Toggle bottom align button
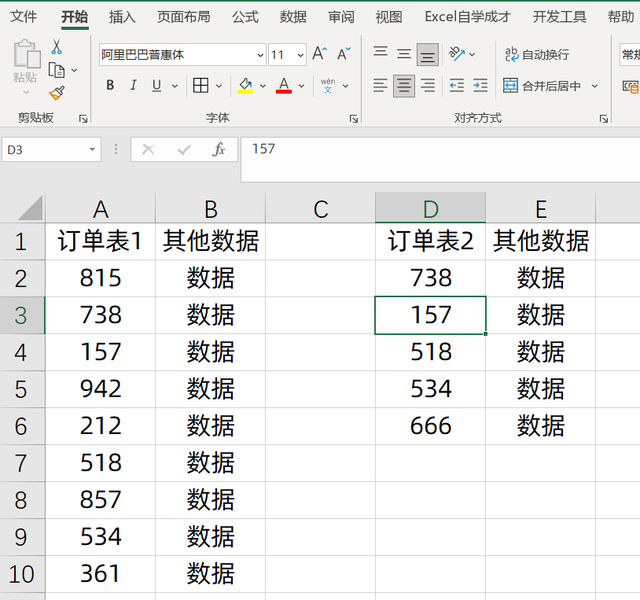Image resolution: width=640 pixels, height=600 pixels. (428, 54)
